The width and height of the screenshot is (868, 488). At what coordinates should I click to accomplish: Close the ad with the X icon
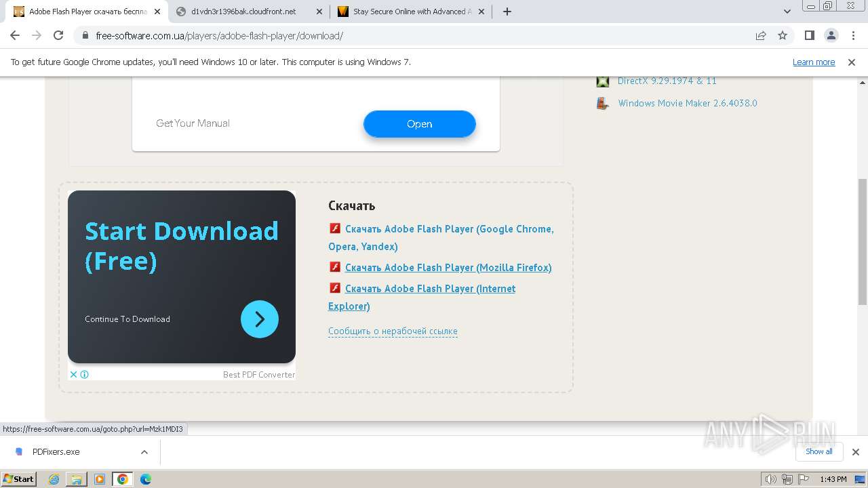point(73,374)
